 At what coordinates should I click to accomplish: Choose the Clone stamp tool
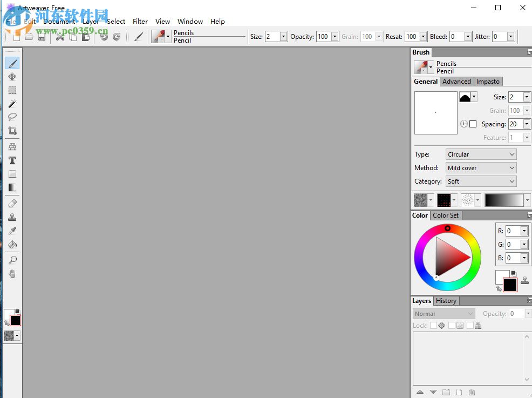12,217
